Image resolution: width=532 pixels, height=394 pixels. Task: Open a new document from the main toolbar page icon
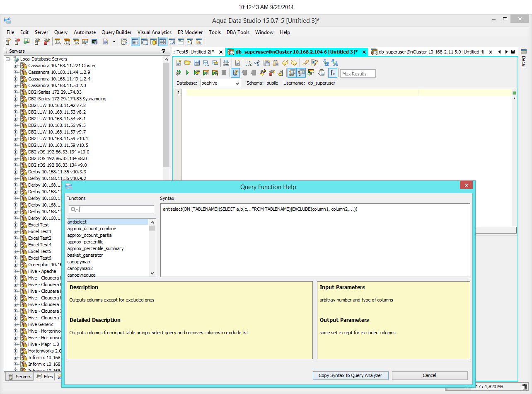106,41
